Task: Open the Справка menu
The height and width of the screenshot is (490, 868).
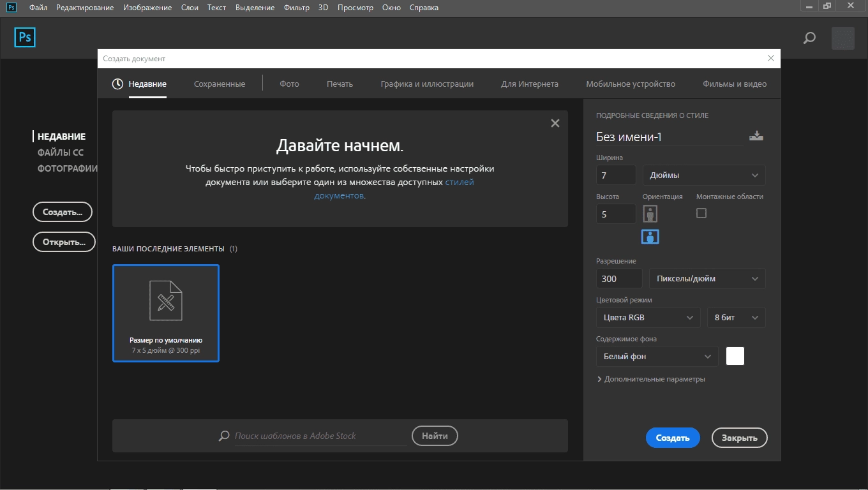Action: 424,8
